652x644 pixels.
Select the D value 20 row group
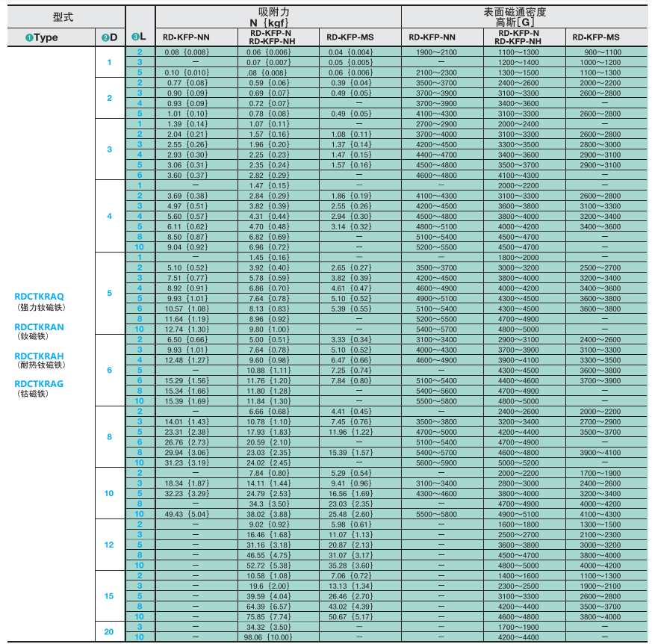coord(109,632)
